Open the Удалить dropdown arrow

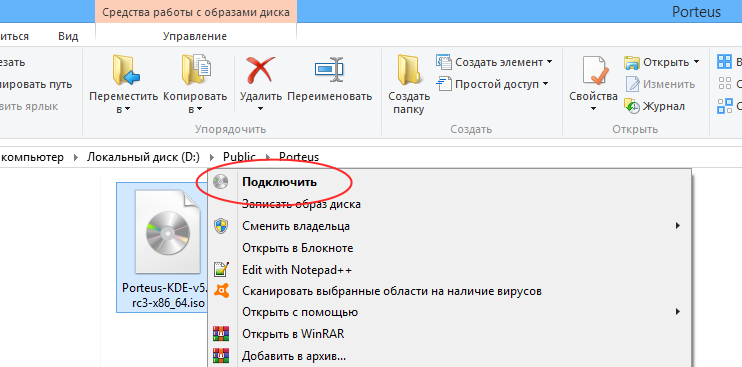[261, 110]
